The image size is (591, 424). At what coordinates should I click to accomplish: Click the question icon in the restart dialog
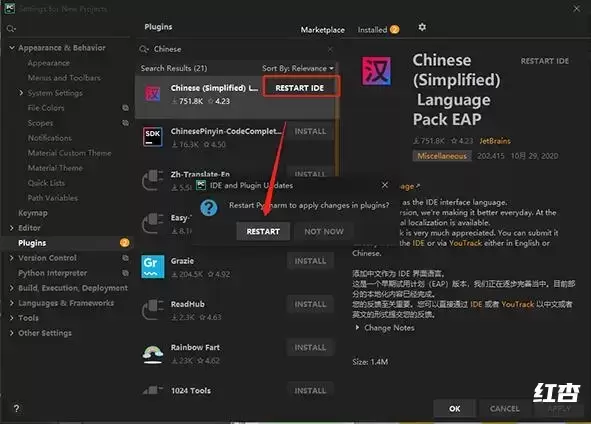click(208, 208)
